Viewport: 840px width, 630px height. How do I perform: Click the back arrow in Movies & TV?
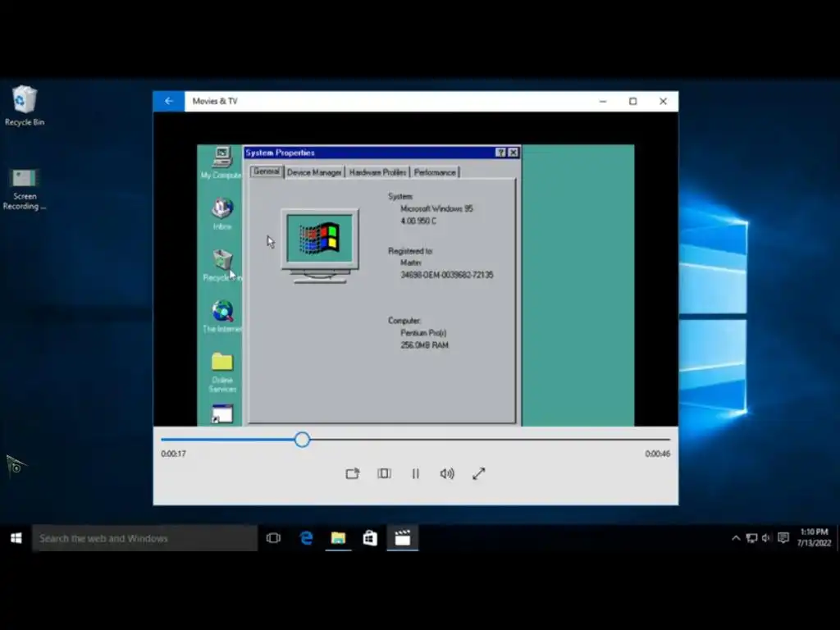[169, 101]
